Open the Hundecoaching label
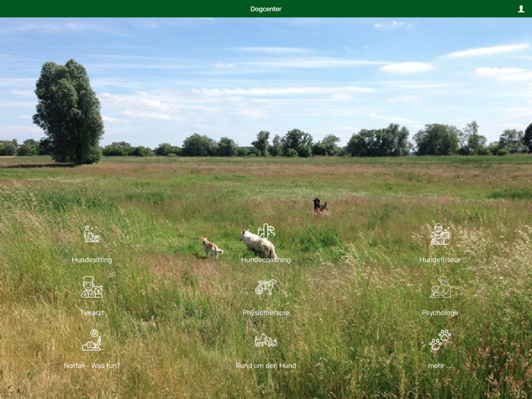This screenshot has height=399, width=532. 266,260
